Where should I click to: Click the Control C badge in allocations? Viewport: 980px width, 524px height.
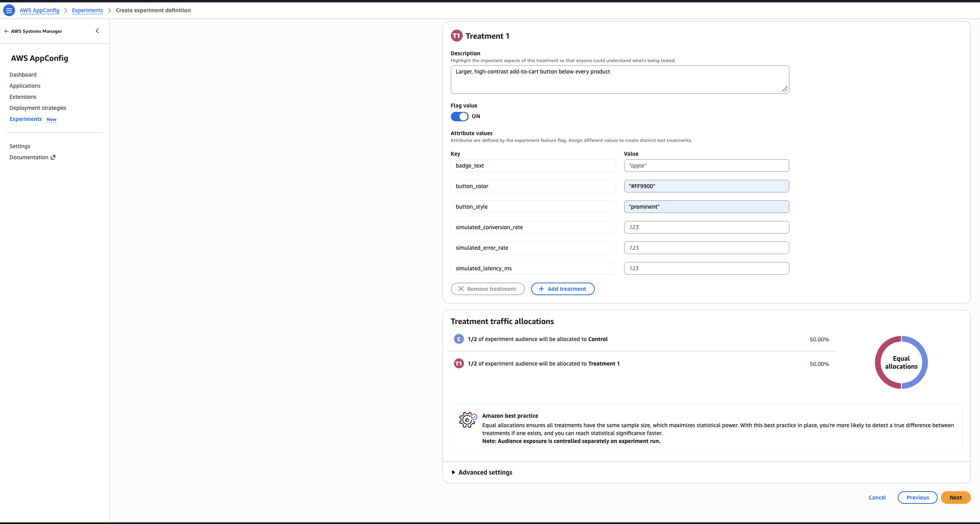[459, 339]
